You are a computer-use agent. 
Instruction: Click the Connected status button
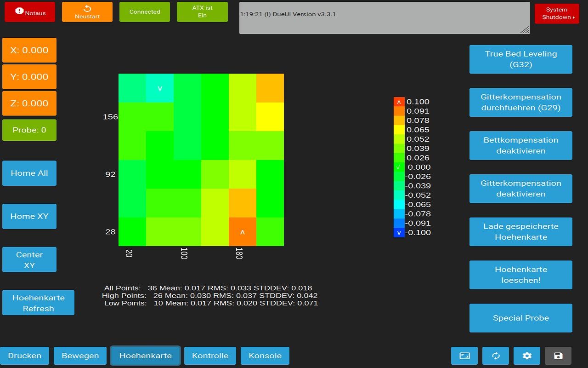145,12
